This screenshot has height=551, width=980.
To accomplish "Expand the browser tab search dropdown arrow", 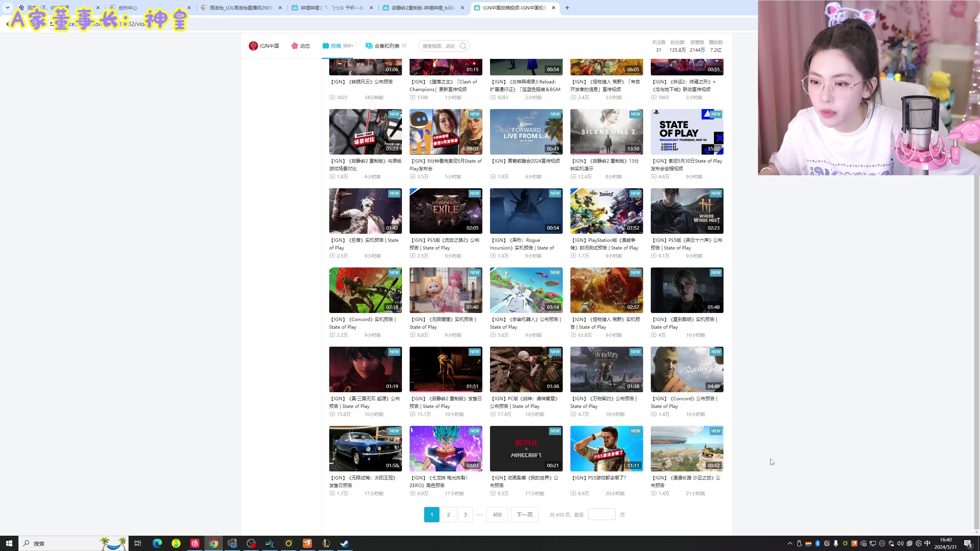I will coord(7,8).
